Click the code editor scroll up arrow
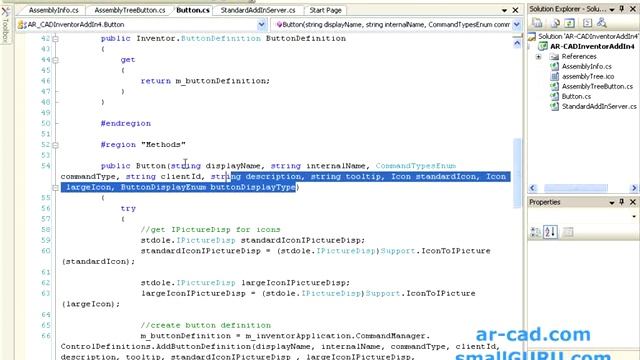 click(517, 43)
